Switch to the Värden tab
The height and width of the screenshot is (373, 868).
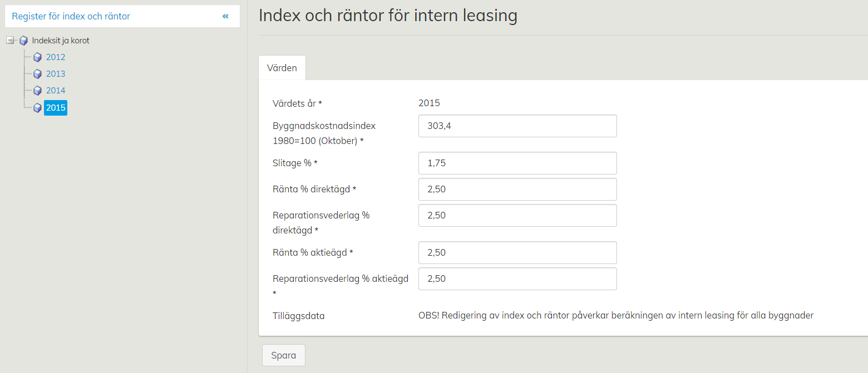[x=282, y=68]
